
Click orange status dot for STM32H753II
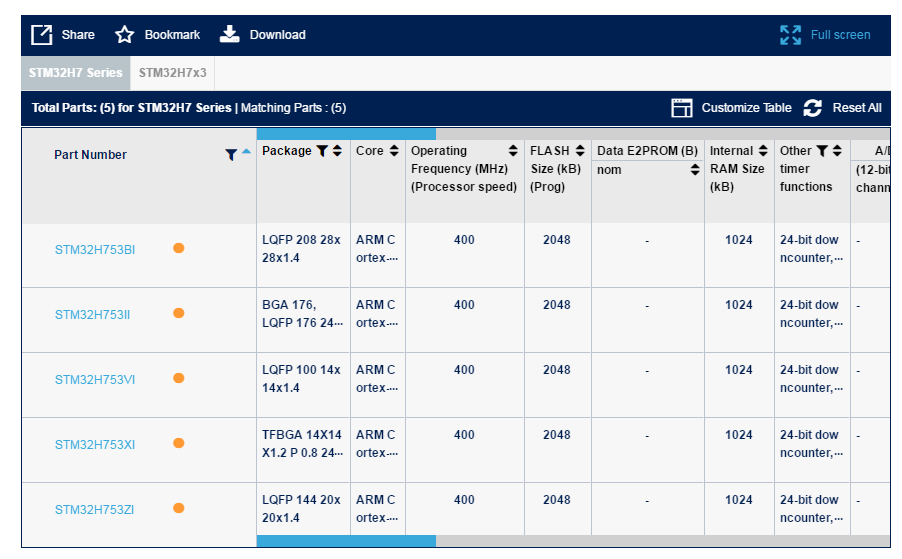tap(179, 313)
